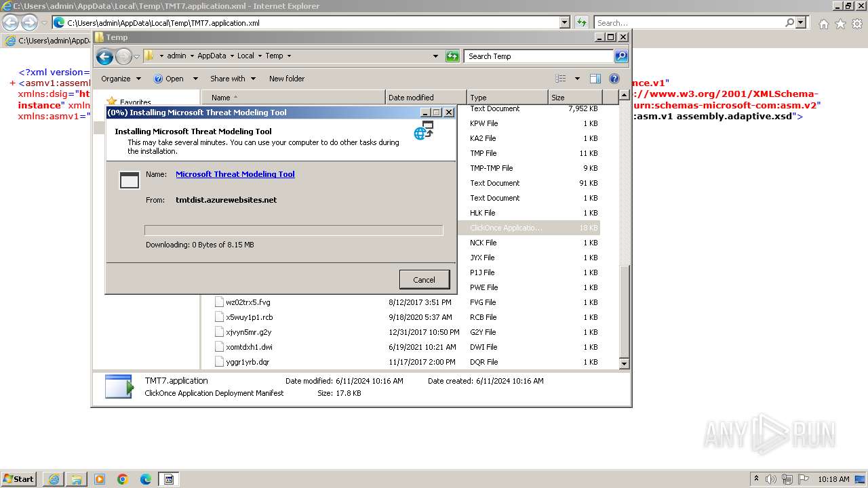Select the wz02trx5.fvg file
This screenshot has width=868, height=488.
coord(248,302)
